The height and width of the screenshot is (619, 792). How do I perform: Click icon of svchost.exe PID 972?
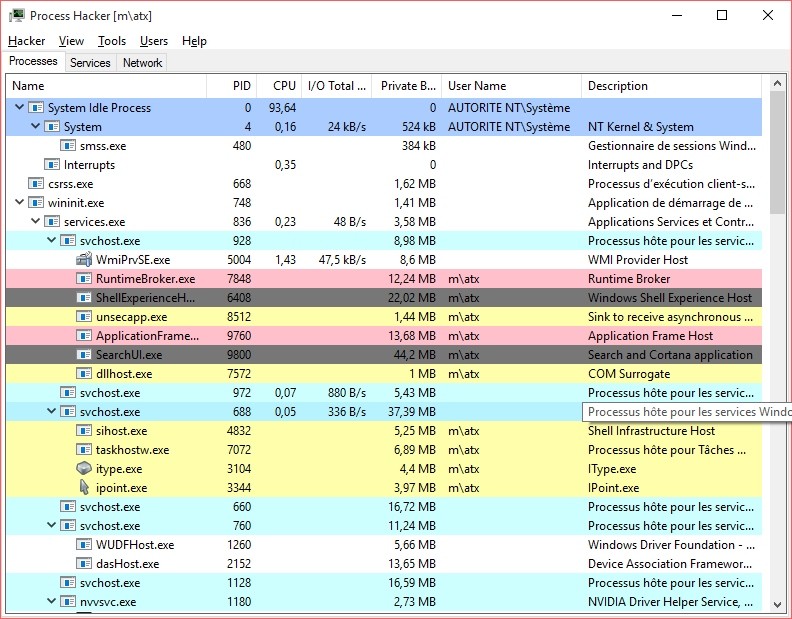point(68,393)
